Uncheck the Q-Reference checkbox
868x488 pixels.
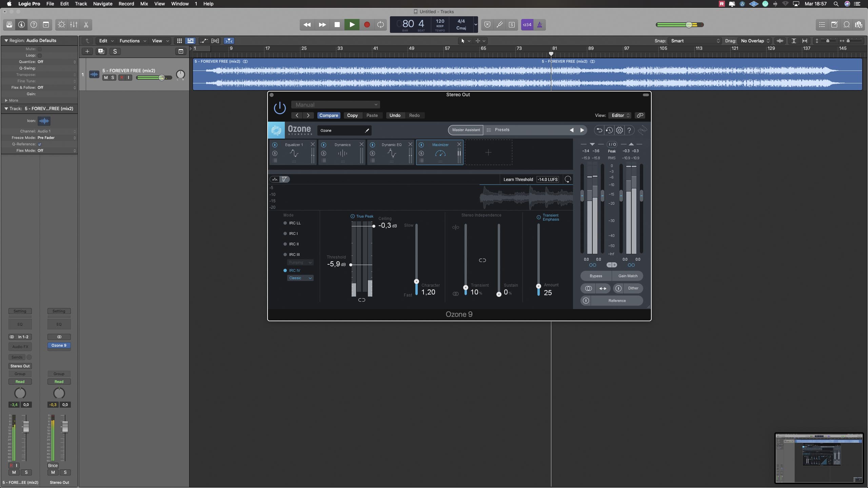point(40,144)
